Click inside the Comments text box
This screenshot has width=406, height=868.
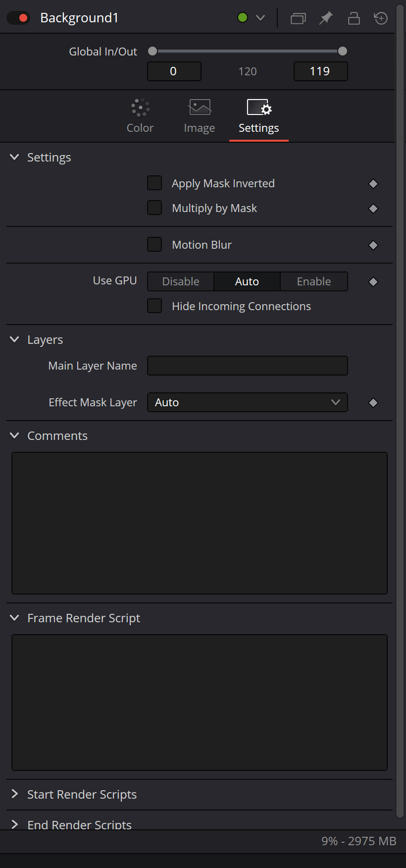pyautogui.click(x=200, y=523)
